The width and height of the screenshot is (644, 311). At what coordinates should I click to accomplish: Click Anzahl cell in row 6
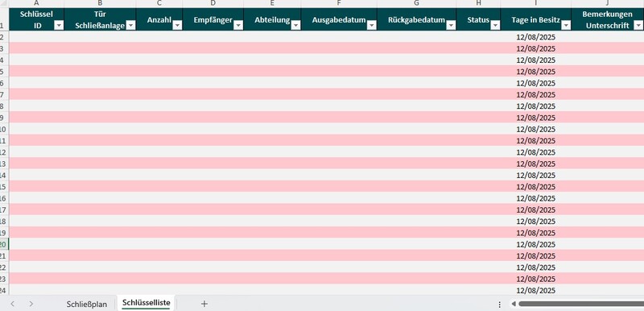tap(159, 83)
